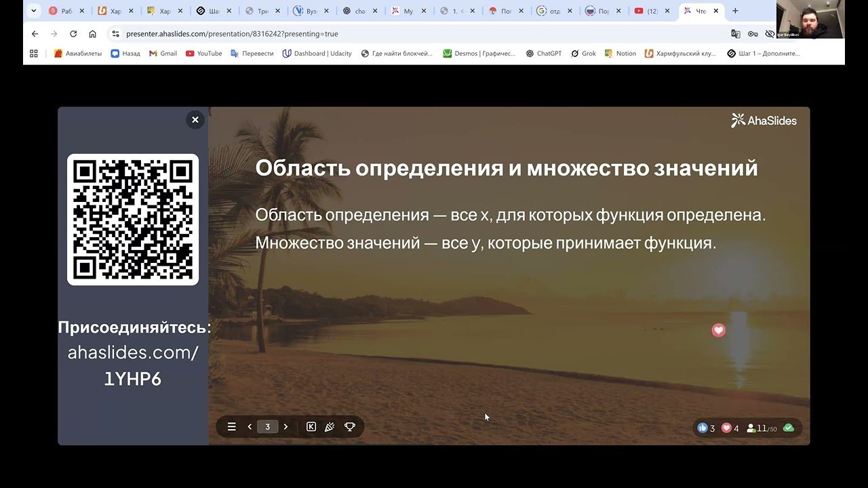The height and width of the screenshot is (488, 868).
Task: Click the slide title 'Область определения и множество значений'
Action: point(507,167)
